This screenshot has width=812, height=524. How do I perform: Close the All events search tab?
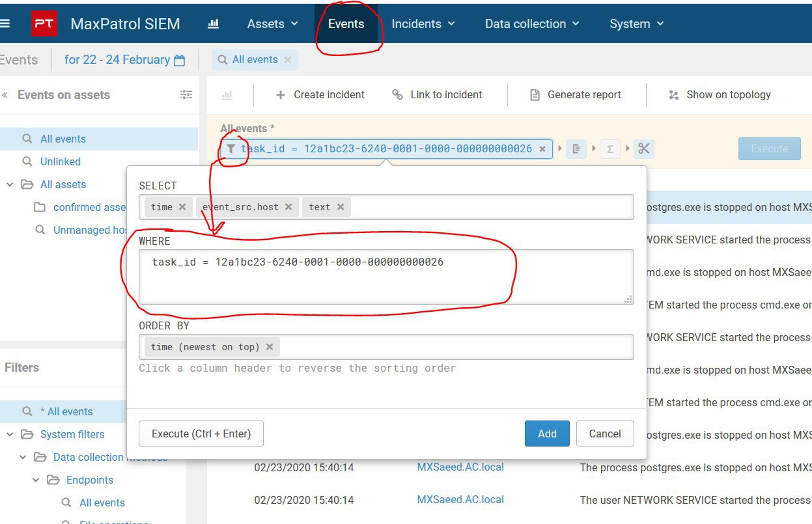[x=288, y=60]
